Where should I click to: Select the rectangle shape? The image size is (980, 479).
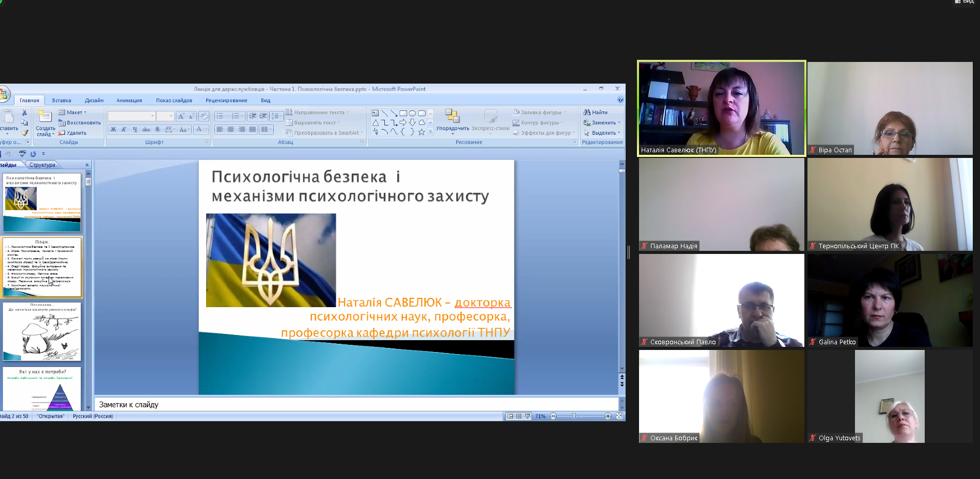(x=403, y=113)
